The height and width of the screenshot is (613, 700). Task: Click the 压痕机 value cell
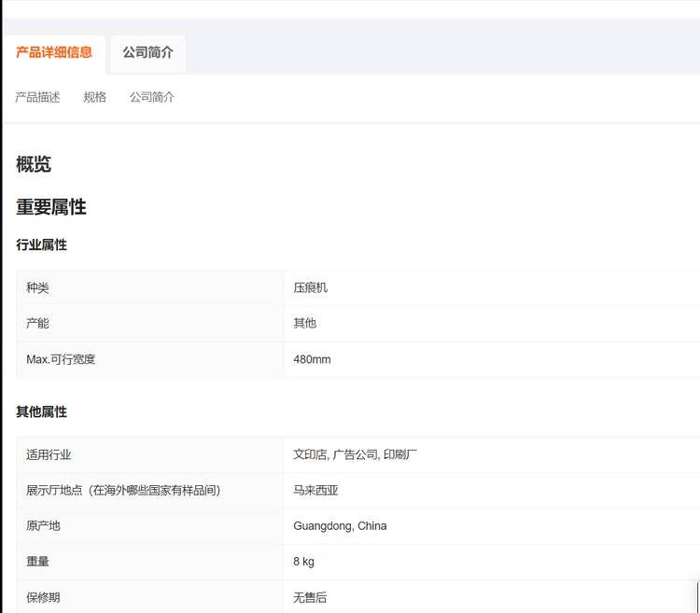[310, 287]
